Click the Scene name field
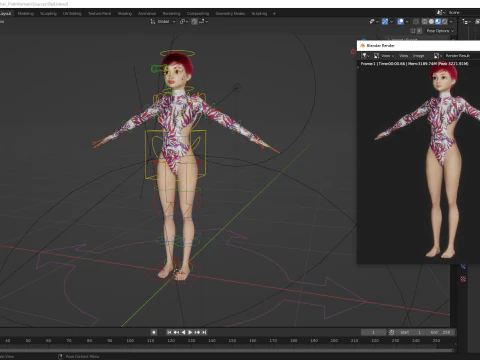This screenshot has width=480, height=360. (463, 12)
